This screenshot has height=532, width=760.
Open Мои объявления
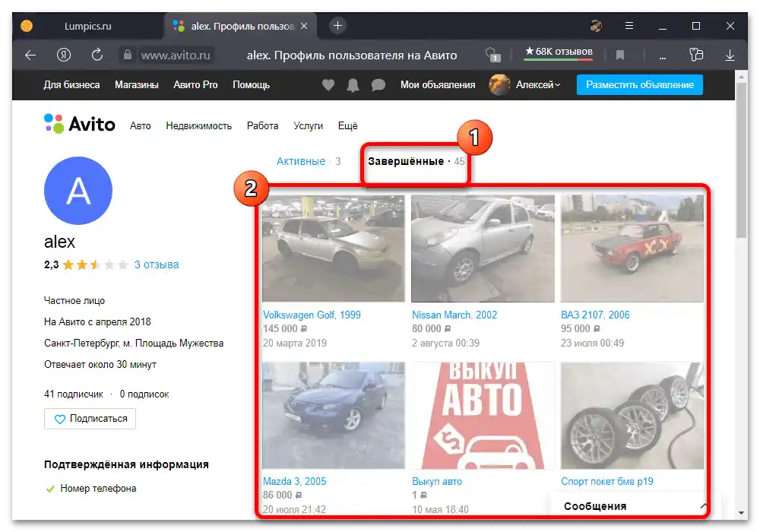[438, 85]
